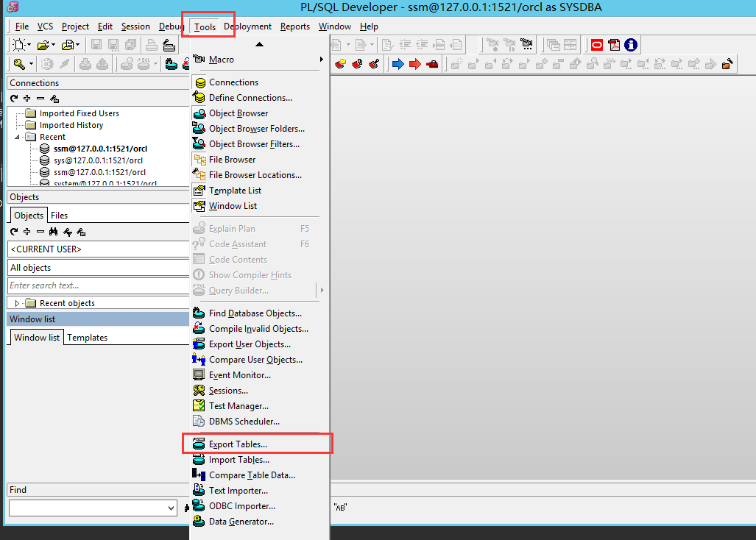Click the blue right arrow toolbar icon

point(398,63)
